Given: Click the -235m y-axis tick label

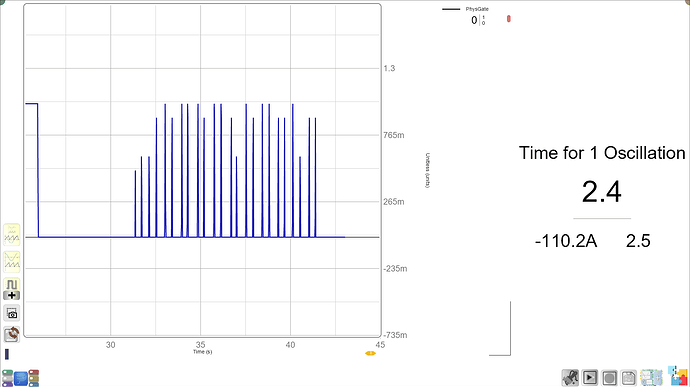Looking at the screenshot, I should pos(395,269).
